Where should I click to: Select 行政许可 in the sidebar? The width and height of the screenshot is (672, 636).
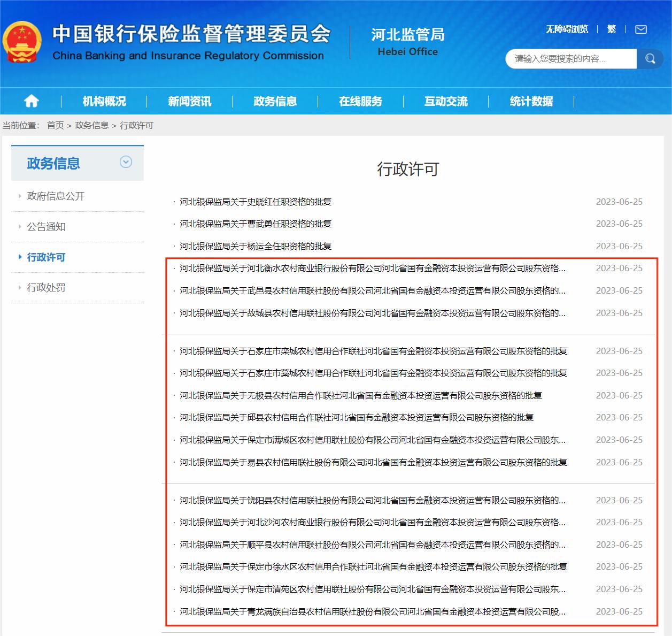tap(46, 257)
